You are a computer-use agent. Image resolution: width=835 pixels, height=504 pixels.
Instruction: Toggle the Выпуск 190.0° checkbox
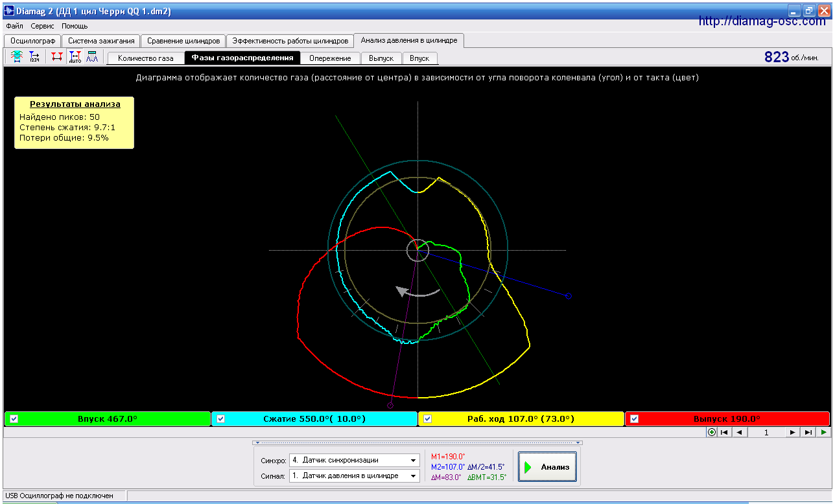(635, 418)
